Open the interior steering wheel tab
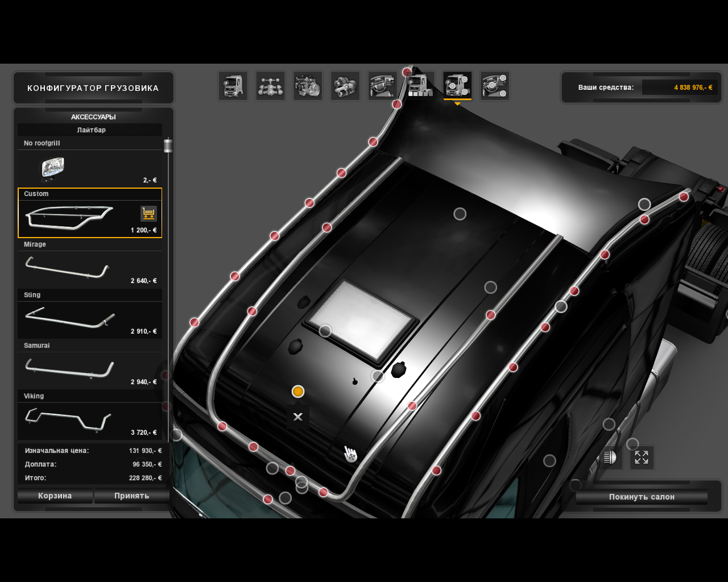 point(383,86)
